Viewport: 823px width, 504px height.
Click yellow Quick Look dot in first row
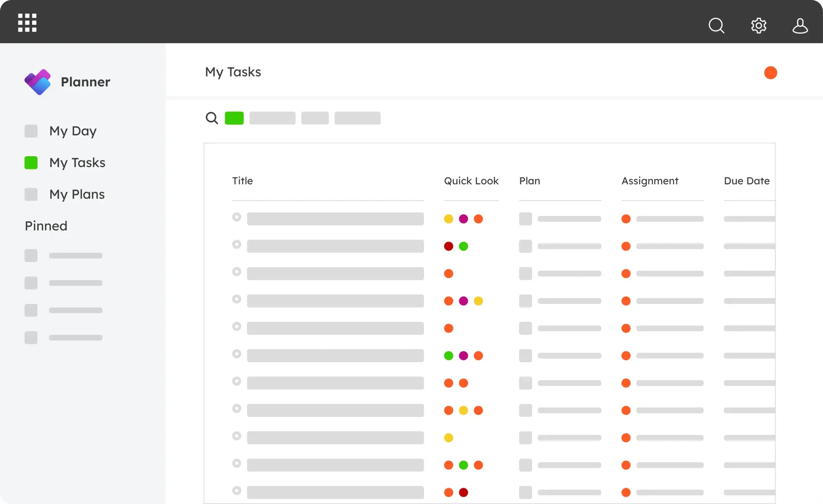pos(449,219)
